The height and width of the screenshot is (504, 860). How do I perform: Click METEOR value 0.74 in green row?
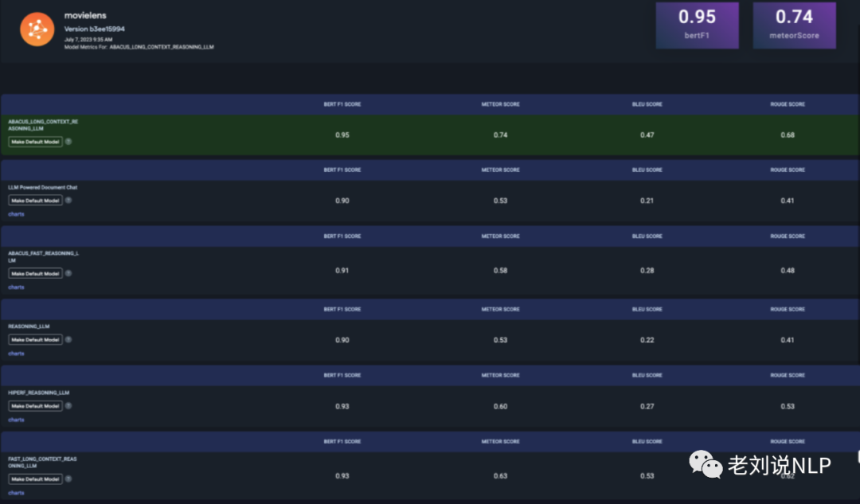pyautogui.click(x=500, y=135)
